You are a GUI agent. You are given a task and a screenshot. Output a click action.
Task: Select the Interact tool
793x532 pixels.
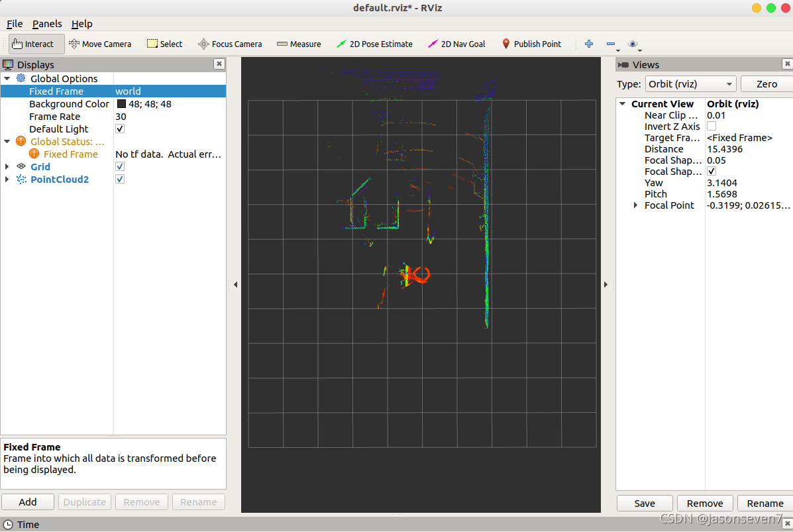[36, 44]
